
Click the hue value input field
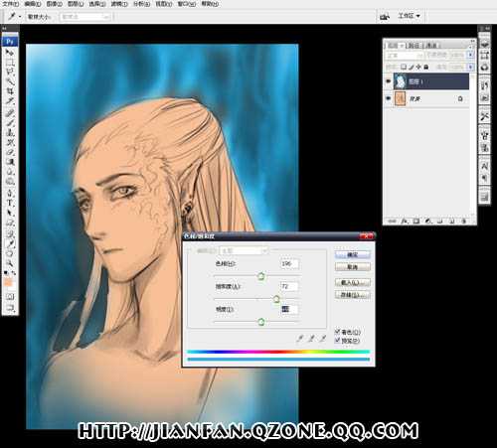289,264
